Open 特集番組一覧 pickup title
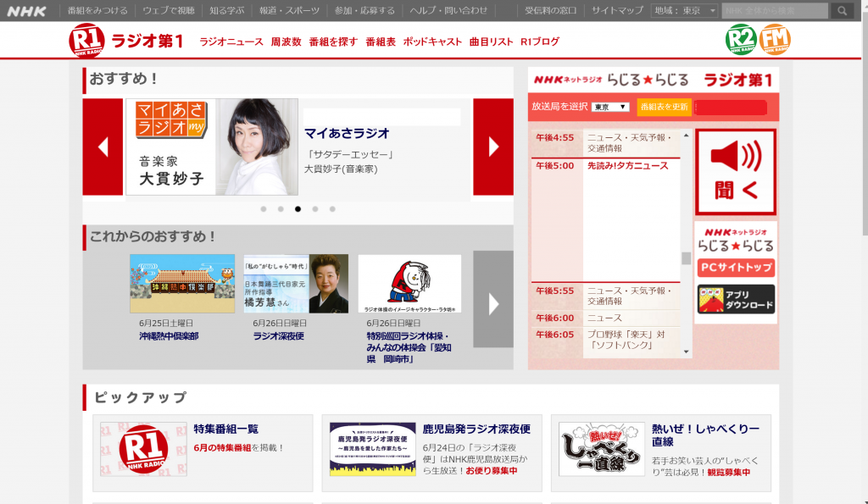 click(x=225, y=429)
